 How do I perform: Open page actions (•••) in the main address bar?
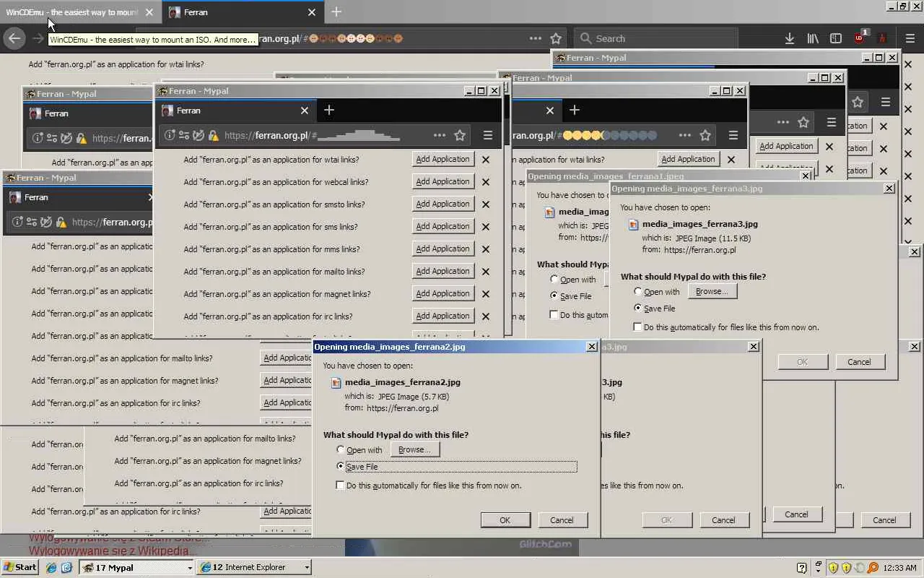coord(535,38)
